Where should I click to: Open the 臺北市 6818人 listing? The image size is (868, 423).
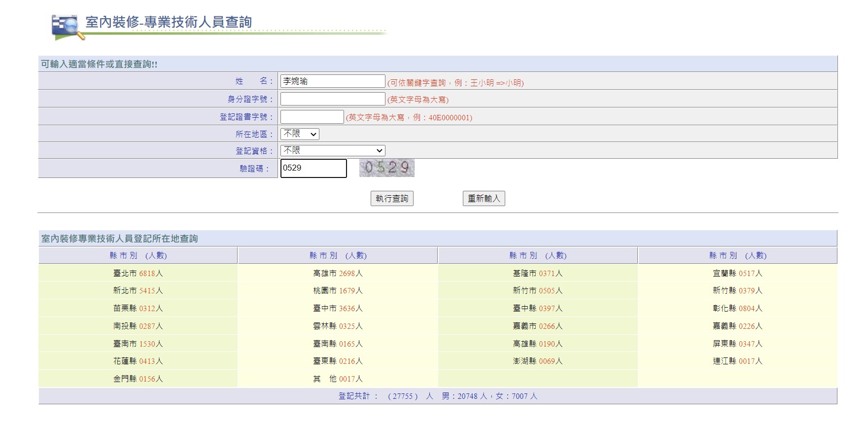tap(138, 274)
